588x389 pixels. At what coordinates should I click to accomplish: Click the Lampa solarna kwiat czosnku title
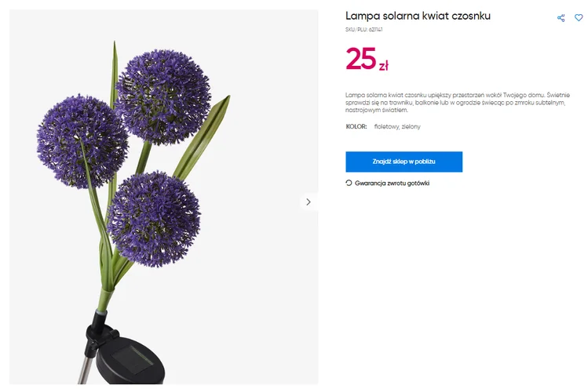point(418,16)
